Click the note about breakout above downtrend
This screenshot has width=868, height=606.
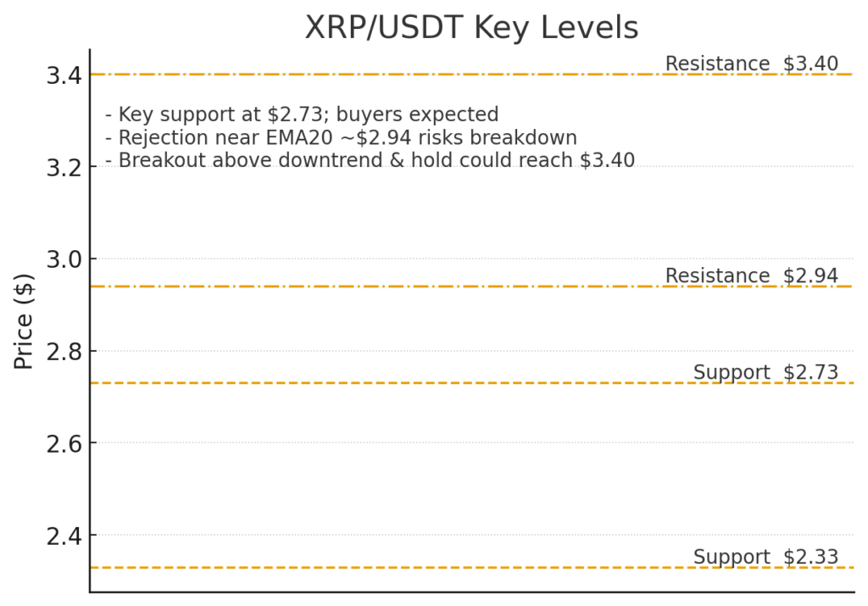[370, 160]
